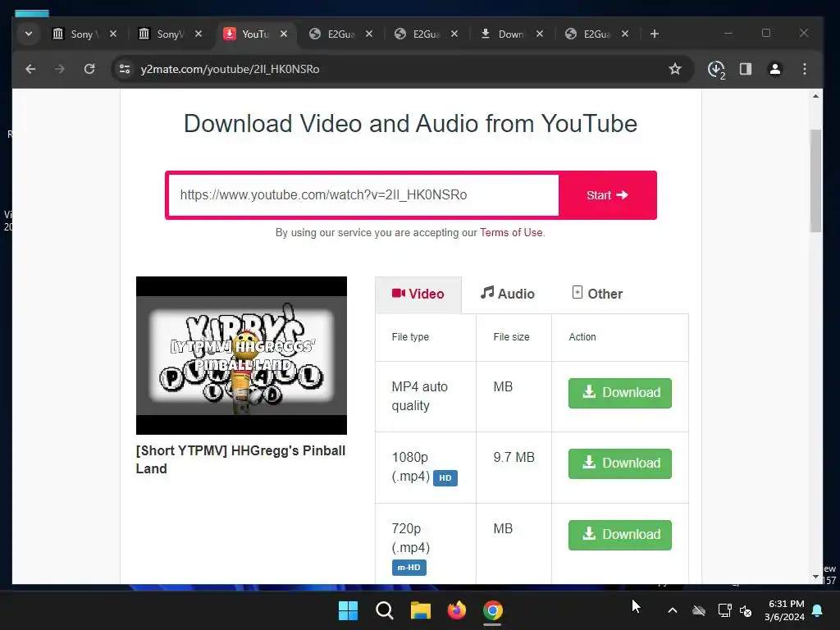Open Firefox from the taskbar
The image size is (840, 630).
click(456, 610)
